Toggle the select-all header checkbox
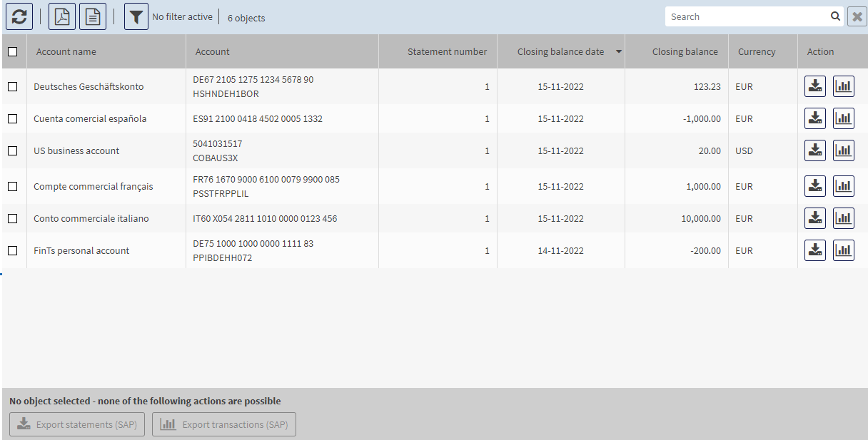The image size is (868, 440). click(x=12, y=51)
